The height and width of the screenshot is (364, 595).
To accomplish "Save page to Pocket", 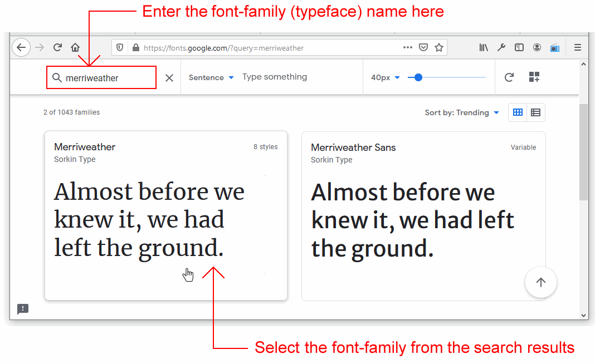I will pyautogui.click(x=423, y=47).
